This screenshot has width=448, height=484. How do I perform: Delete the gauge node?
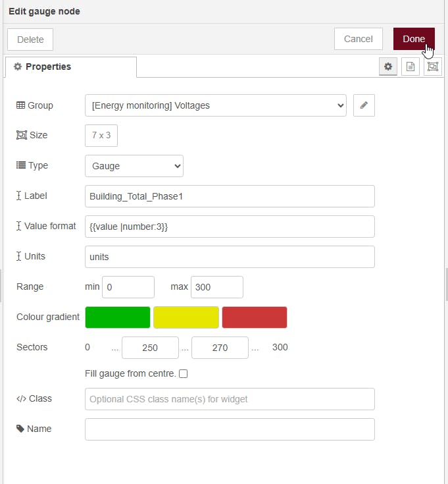coord(30,40)
